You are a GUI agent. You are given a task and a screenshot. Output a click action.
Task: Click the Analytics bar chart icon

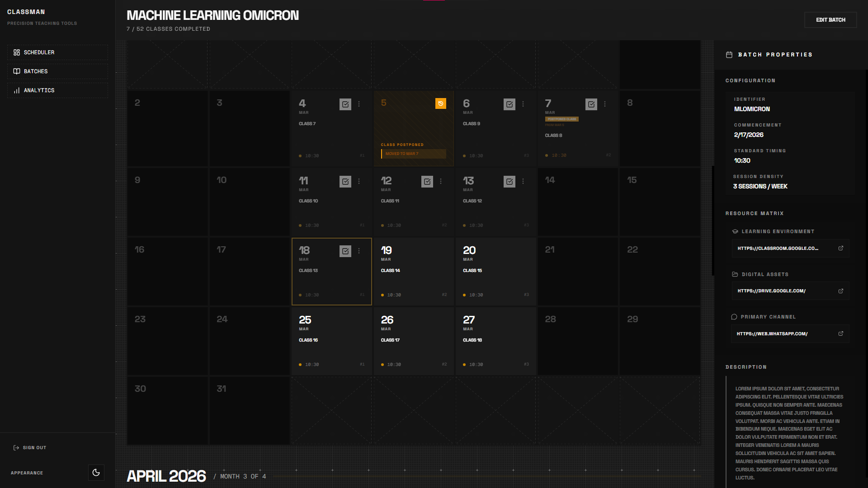pyautogui.click(x=17, y=90)
